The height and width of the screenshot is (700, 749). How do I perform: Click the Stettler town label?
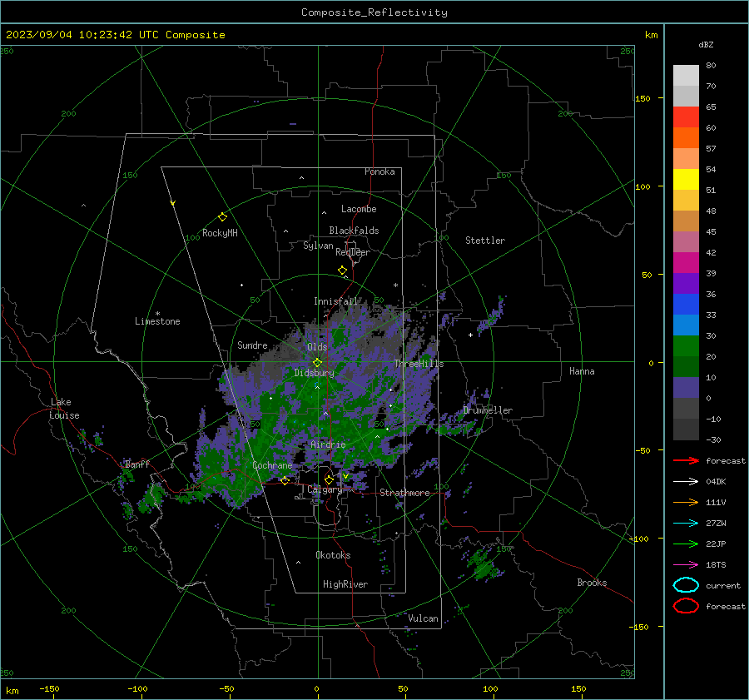point(485,241)
